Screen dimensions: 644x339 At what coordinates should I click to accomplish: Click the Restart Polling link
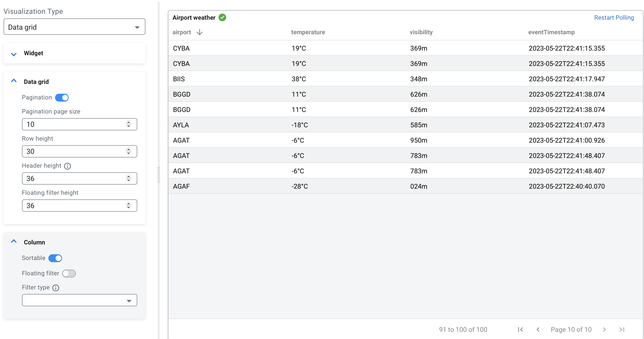(614, 18)
